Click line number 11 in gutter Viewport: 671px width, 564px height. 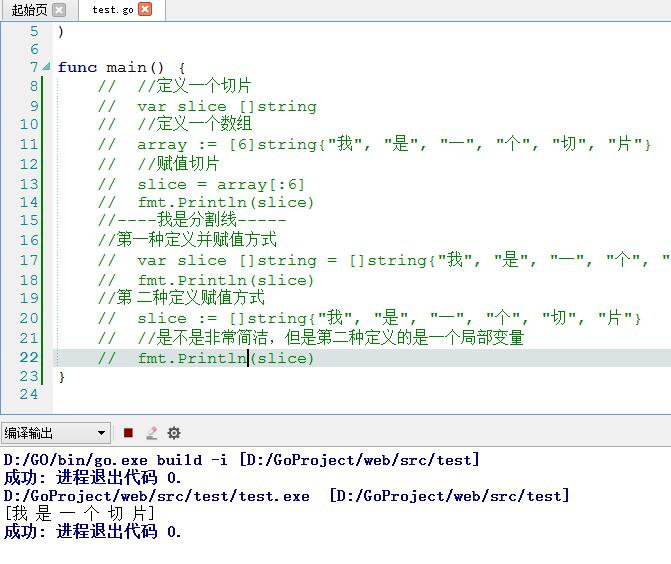29,144
